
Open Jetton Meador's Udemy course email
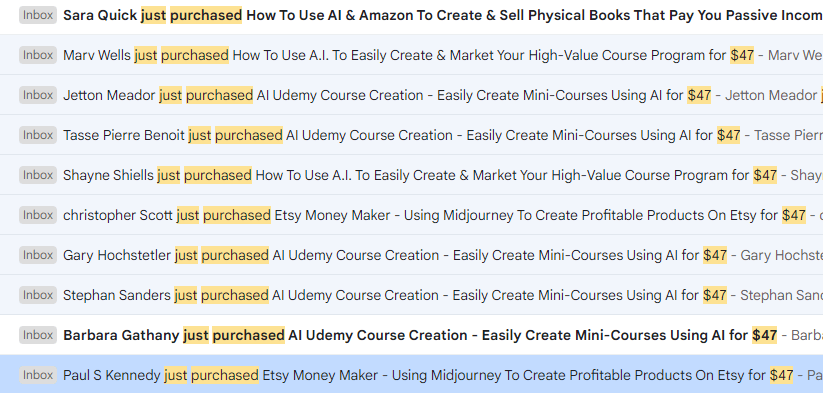pos(412,95)
